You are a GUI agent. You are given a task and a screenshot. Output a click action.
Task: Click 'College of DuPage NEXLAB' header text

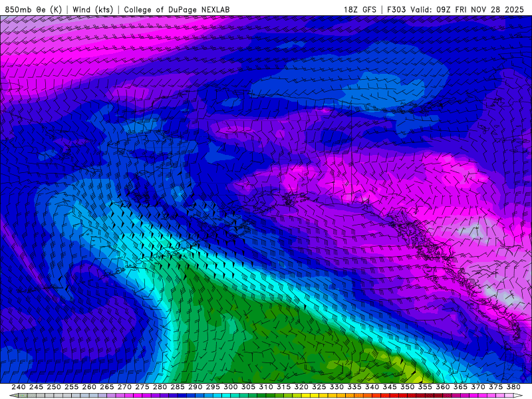[177, 9]
